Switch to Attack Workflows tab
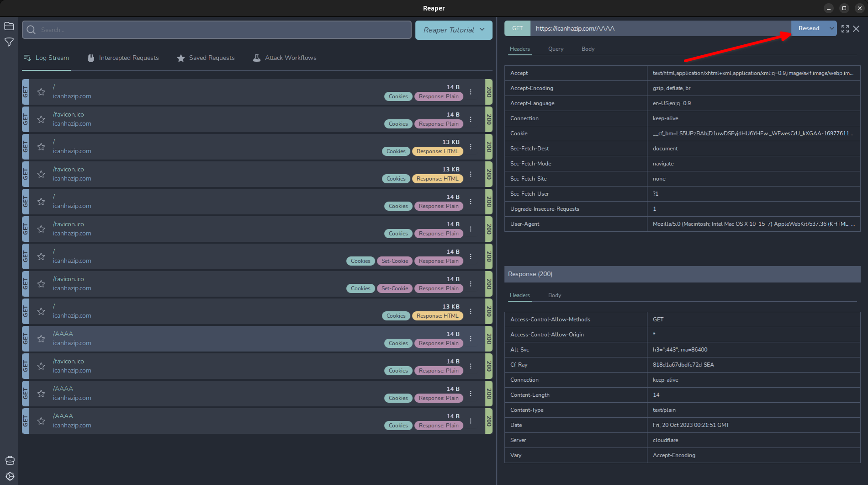 285,58
